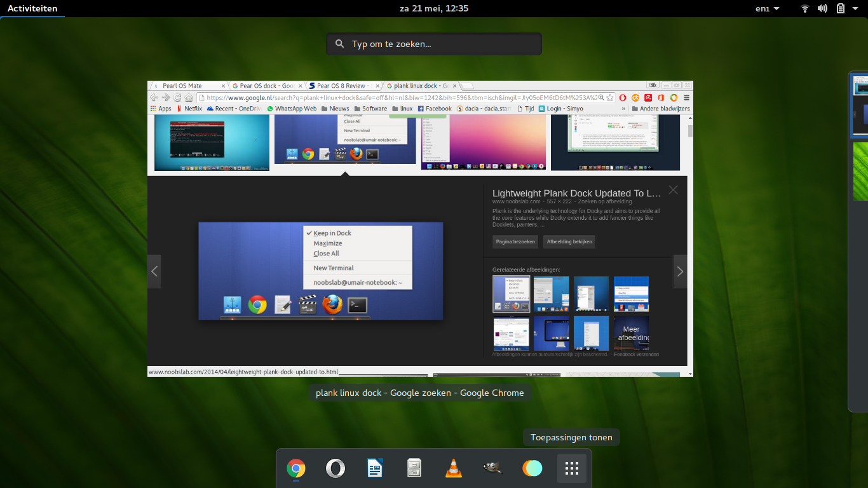Click the GNOME search field

434,44
